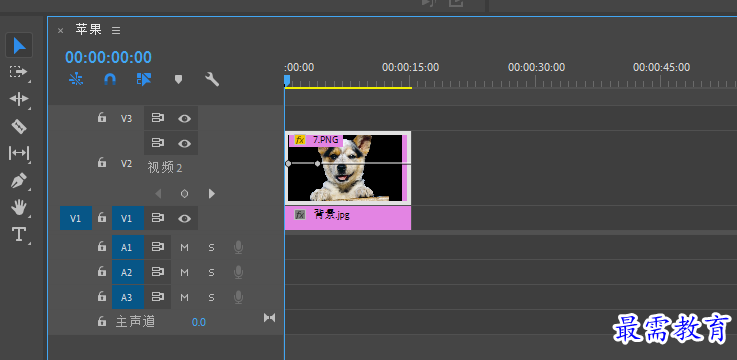Toggle Linked Selection icon
The image size is (737, 360).
[144, 79]
